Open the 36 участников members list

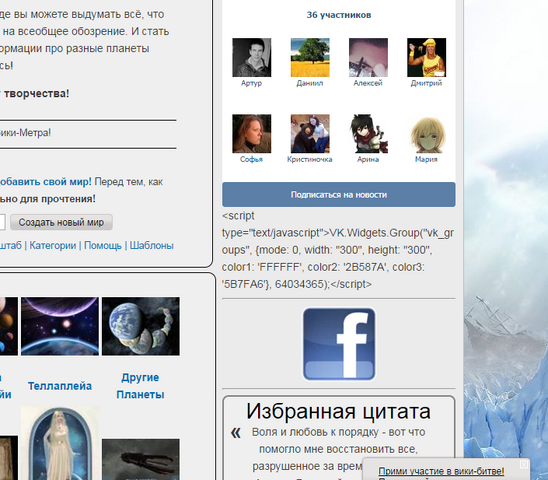[339, 15]
